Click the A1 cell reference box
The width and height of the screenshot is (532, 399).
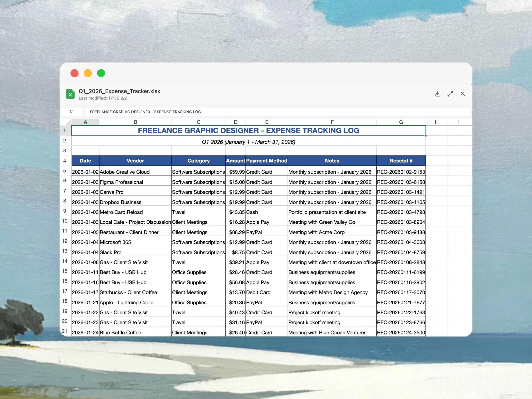(72, 112)
